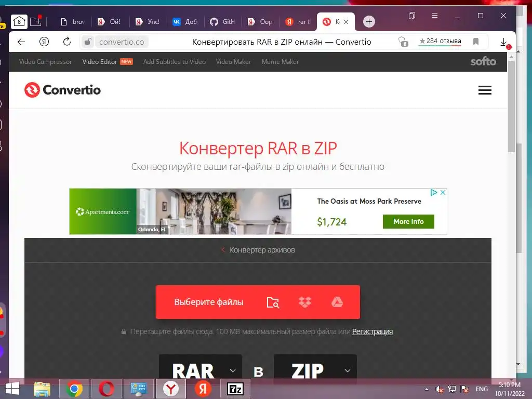Switch to the 'rar t' Yandex search tab
The width and height of the screenshot is (532, 399).
click(x=298, y=22)
